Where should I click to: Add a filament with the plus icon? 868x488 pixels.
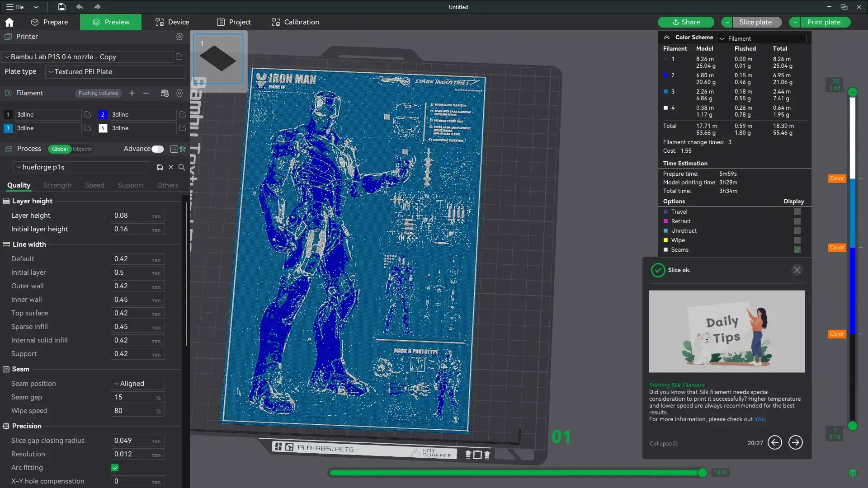132,93
